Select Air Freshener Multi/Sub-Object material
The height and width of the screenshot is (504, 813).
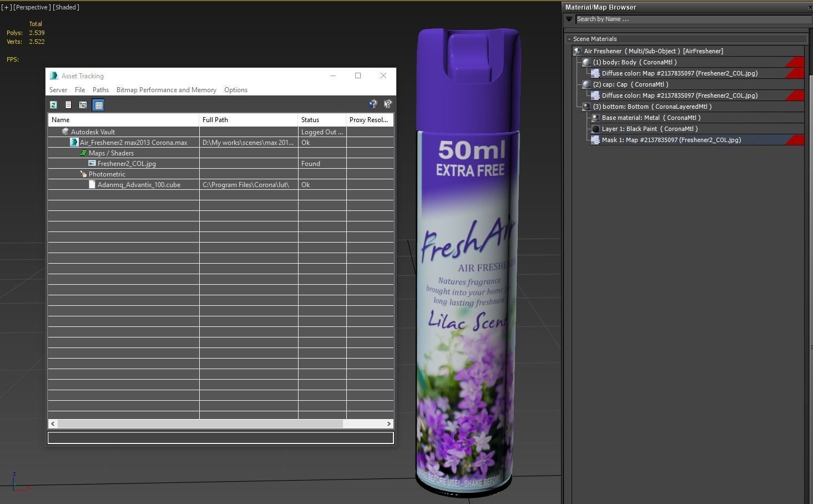pos(689,51)
